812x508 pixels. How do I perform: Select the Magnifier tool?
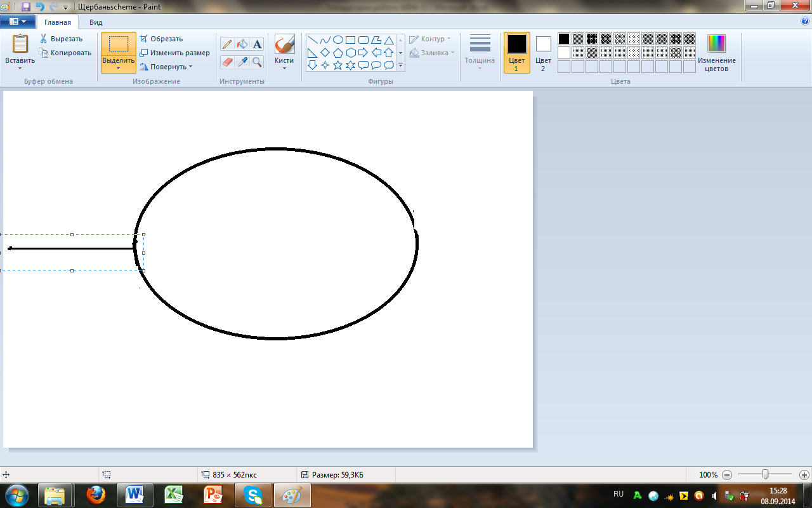[x=257, y=62]
